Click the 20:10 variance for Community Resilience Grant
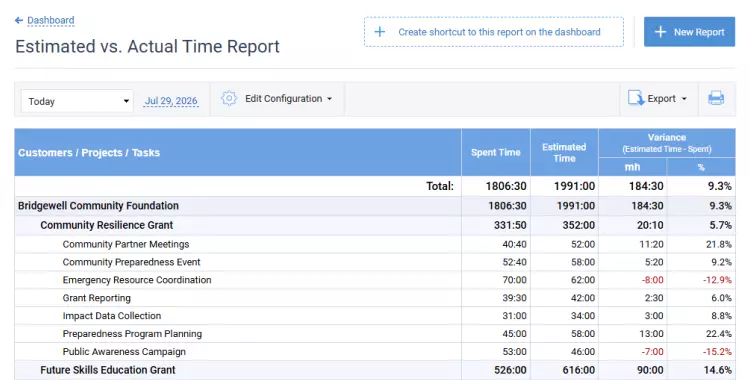The image size is (750, 380). 650,225
